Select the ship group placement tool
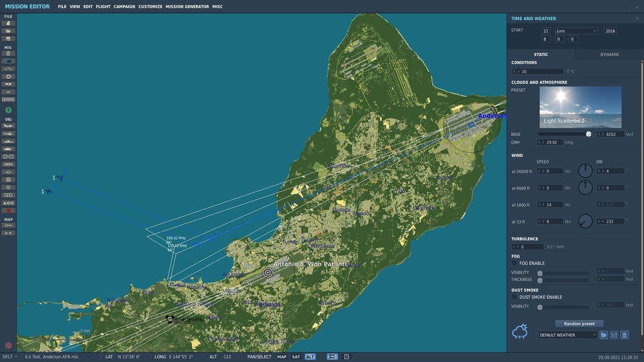The height and width of the screenshot is (362, 644). [8, 141]
